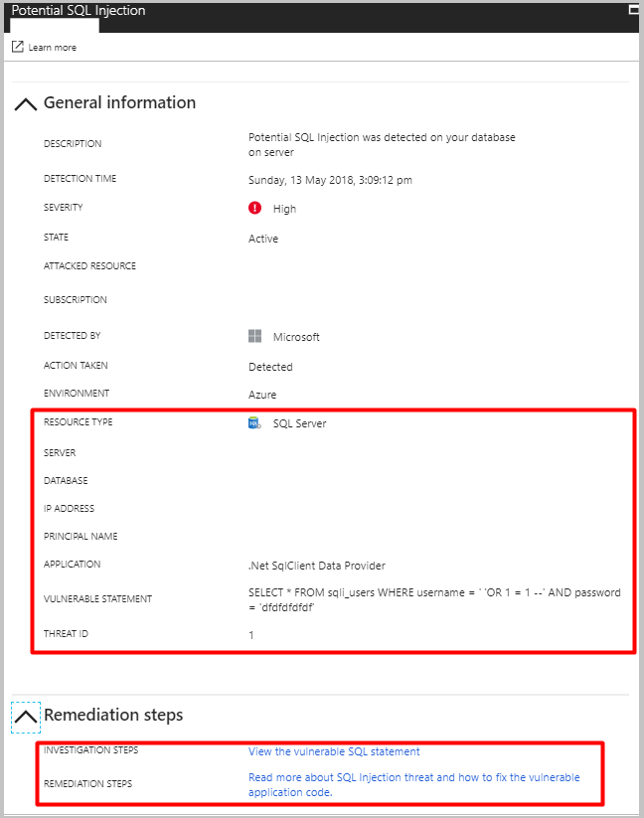Click the RESOURCE TYPE field label
The image size is (644, 818).
(79, 421)
